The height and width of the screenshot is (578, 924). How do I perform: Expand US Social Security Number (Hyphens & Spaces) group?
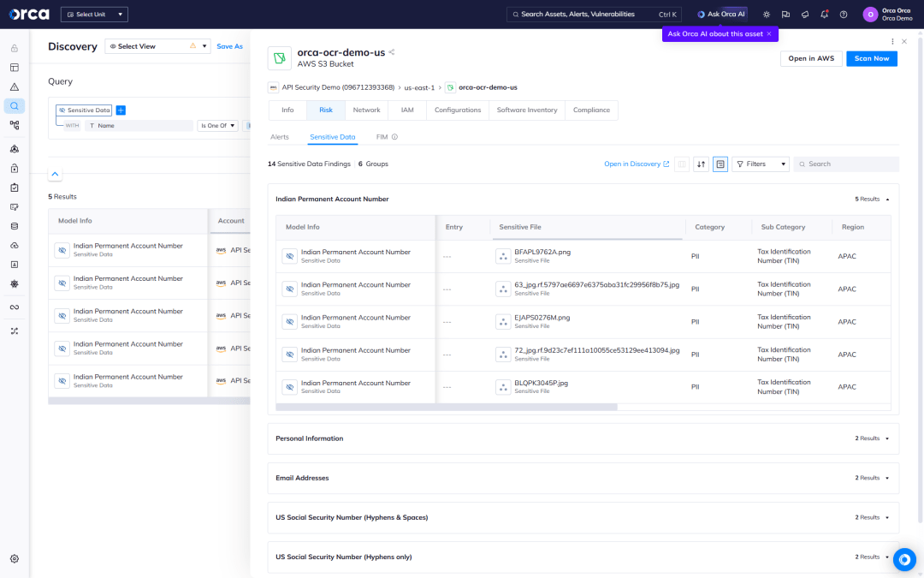pos(887,518)
